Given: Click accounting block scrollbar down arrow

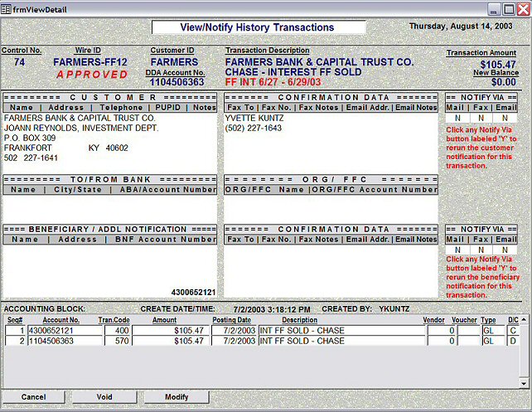Looking at the screenshot, I should pos(524,384).
